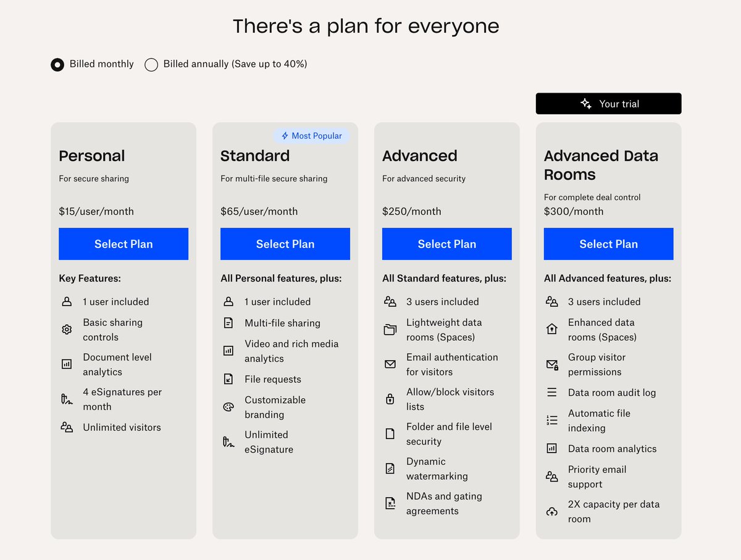
Task: Click the 'Unlimited visitors' feature text
Action: point(122,427)
